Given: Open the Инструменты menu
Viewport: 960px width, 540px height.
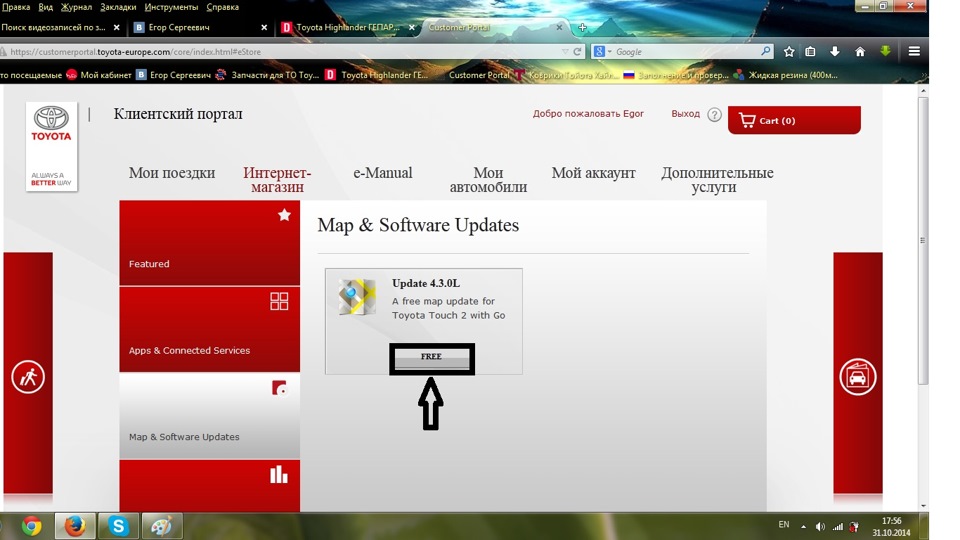Looking at the screenshot, I should pyautogui.click(x=171, y=7).
